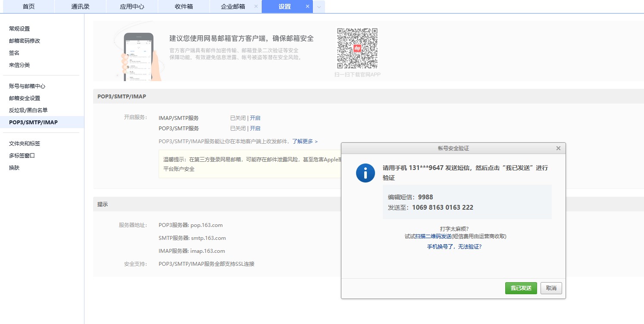Click the phone illustration in banner
The image size is (644, 324).
pyautogui.click(x=139, y=56)
